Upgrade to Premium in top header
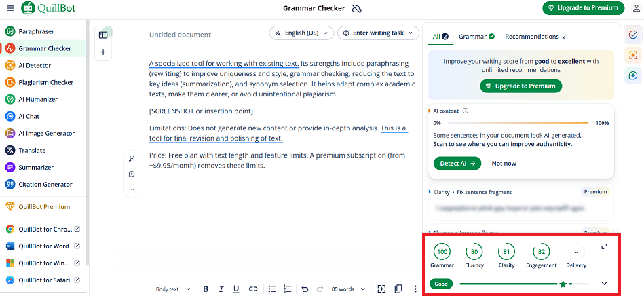The image size is (644, 296). tap(583, 8)
